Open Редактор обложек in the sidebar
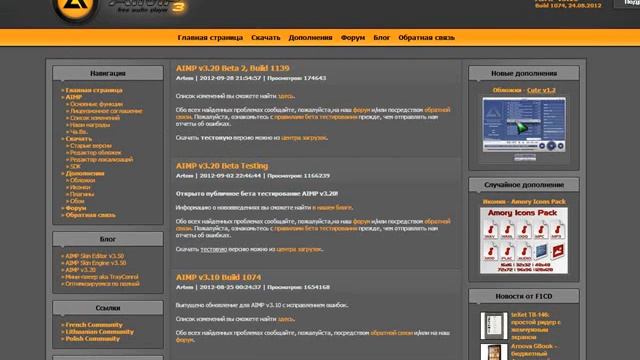This screenshot has width=640, height=360. tap(96, 153)
